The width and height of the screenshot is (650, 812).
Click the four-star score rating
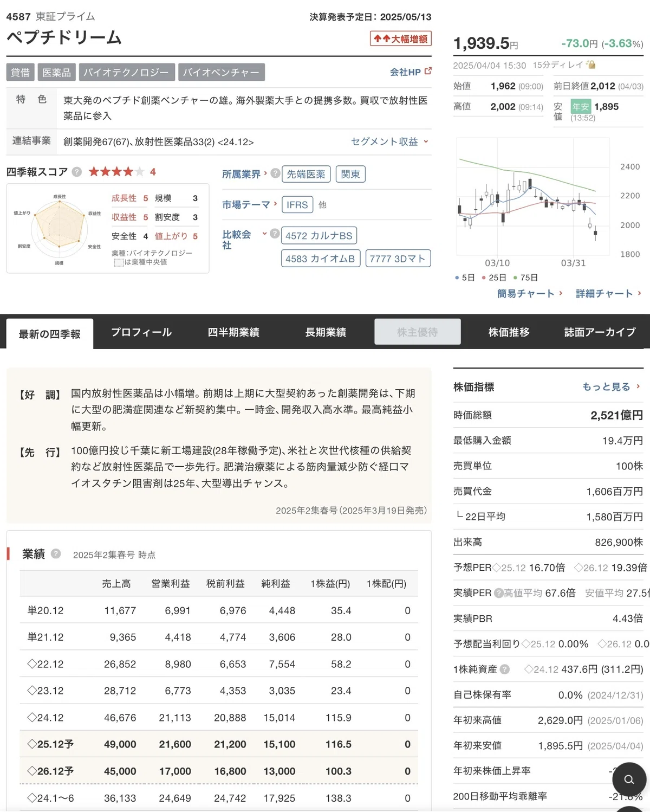pos(116,172)
